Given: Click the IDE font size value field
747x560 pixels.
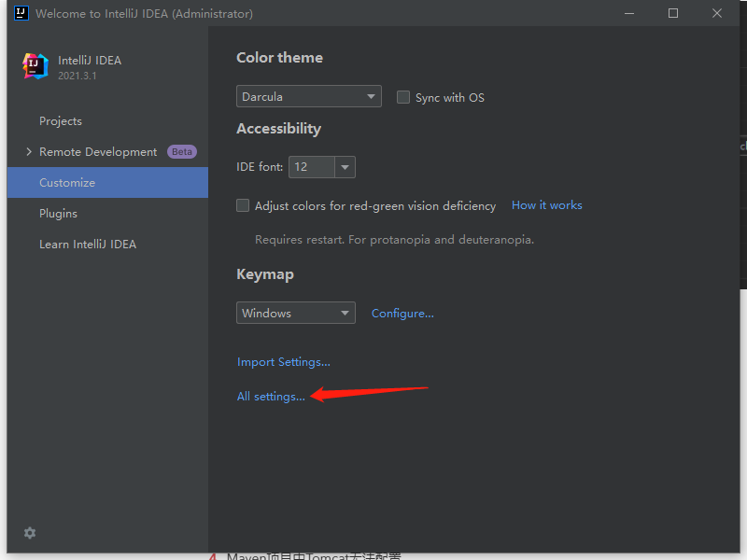Looking at the screenshot, I should click(312, 167).
